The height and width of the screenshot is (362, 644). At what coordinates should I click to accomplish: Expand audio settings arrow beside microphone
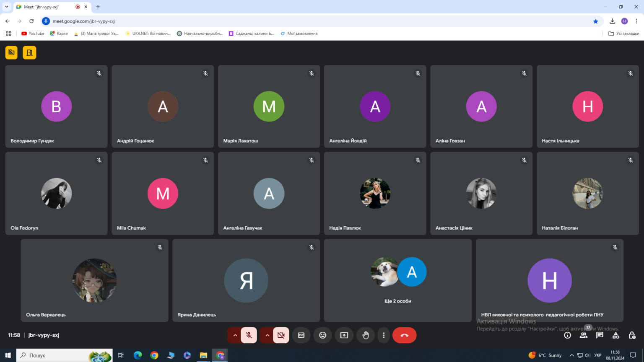[235, 335]
